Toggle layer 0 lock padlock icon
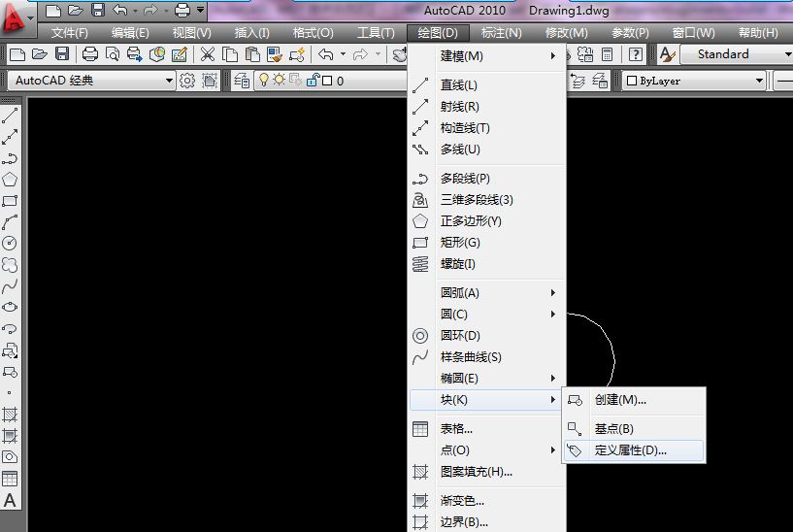 point(314,80)
